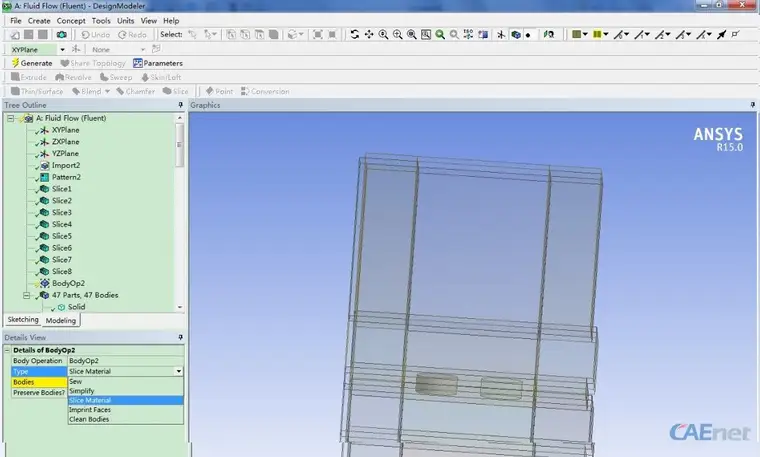
Task: Set the isometric view (ISO icon)
Action: (468, 34)
